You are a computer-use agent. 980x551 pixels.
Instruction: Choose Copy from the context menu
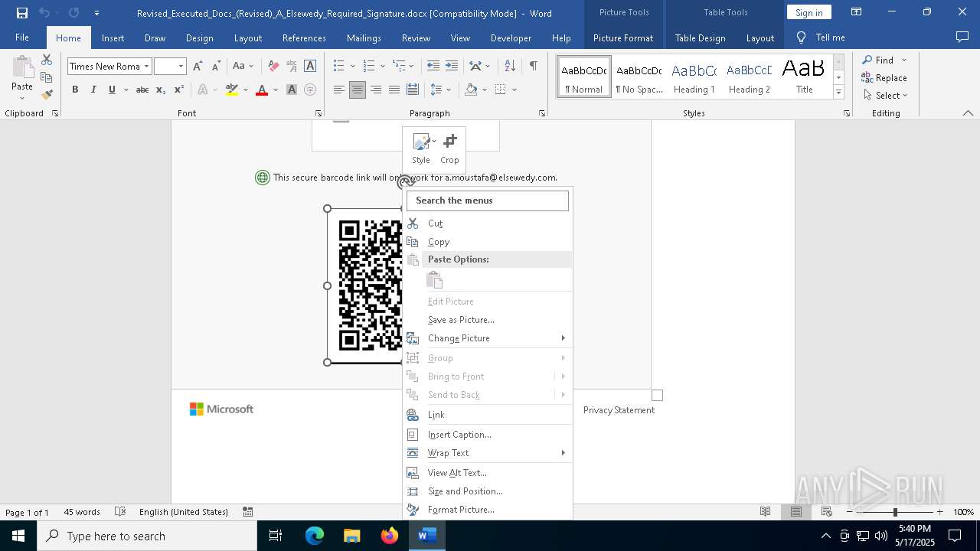click(488, 242)
